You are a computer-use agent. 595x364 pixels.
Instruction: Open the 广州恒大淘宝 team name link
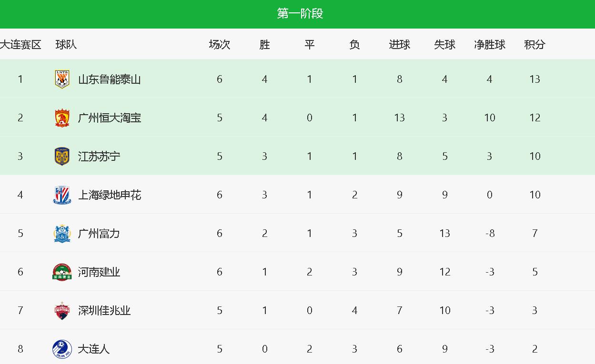110,118
